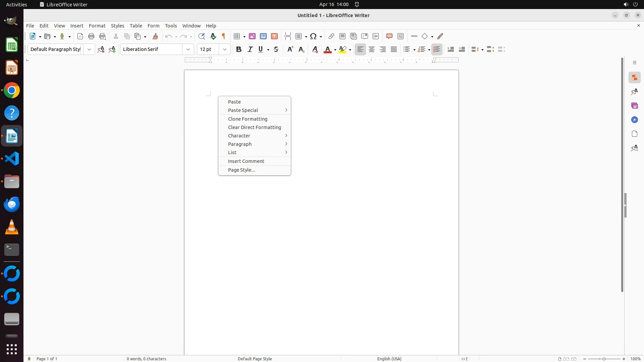Click the Strikethrough formatting icon

coord(276,49)
